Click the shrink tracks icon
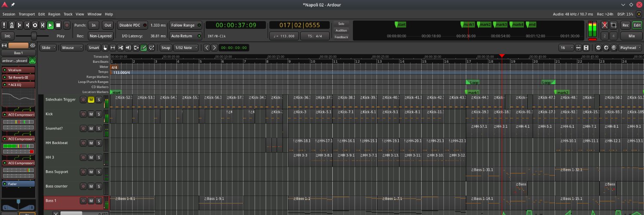The height and width of the screenshot is (215, 644). tap(579, 48)
